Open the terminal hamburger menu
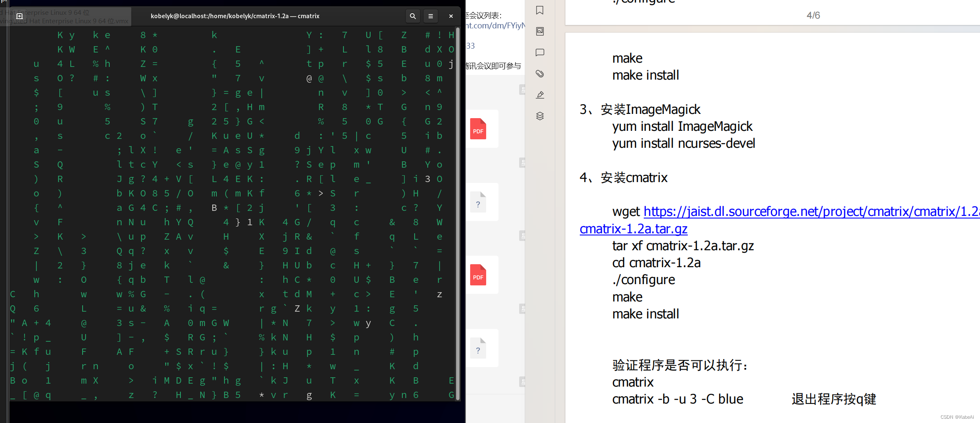980x423 pixels. click(431, 16)
